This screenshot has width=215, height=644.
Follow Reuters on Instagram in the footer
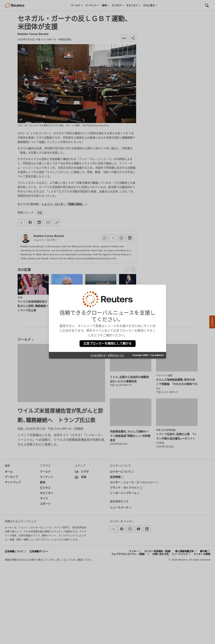(x=130, y=529)
